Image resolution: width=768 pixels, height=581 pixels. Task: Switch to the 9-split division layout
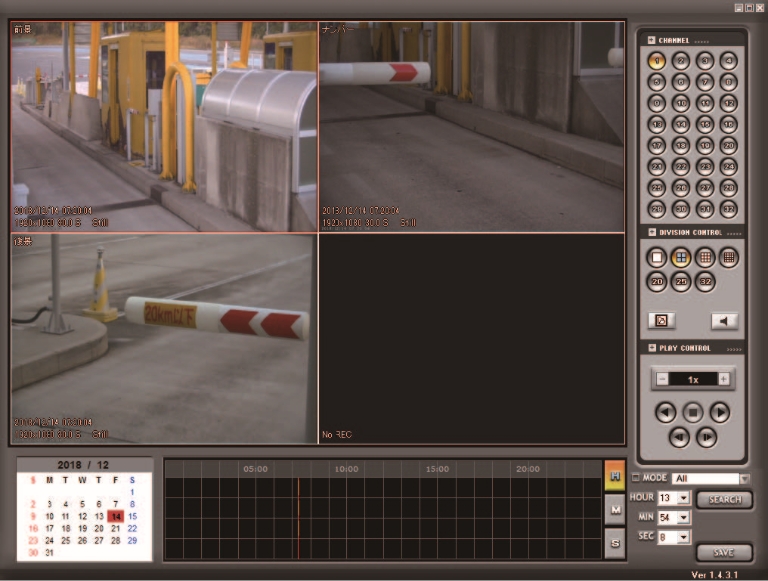click(705, 257)
